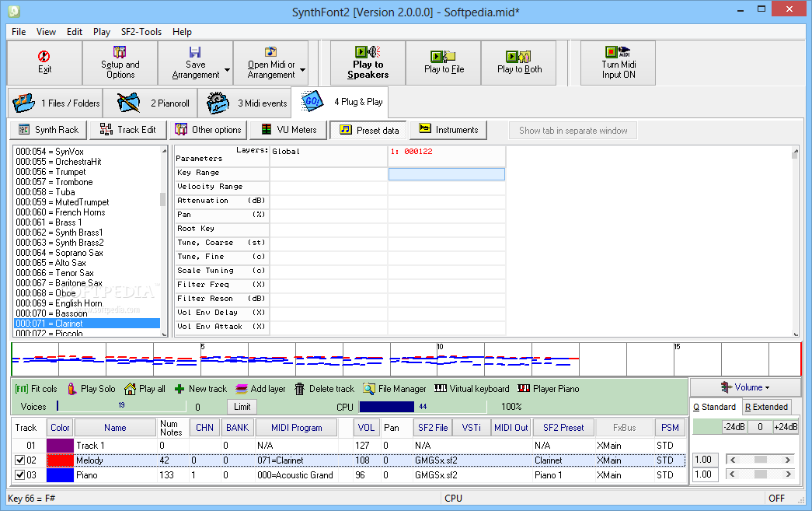
Task: Click Show tab in separate window
Action: 573,131
